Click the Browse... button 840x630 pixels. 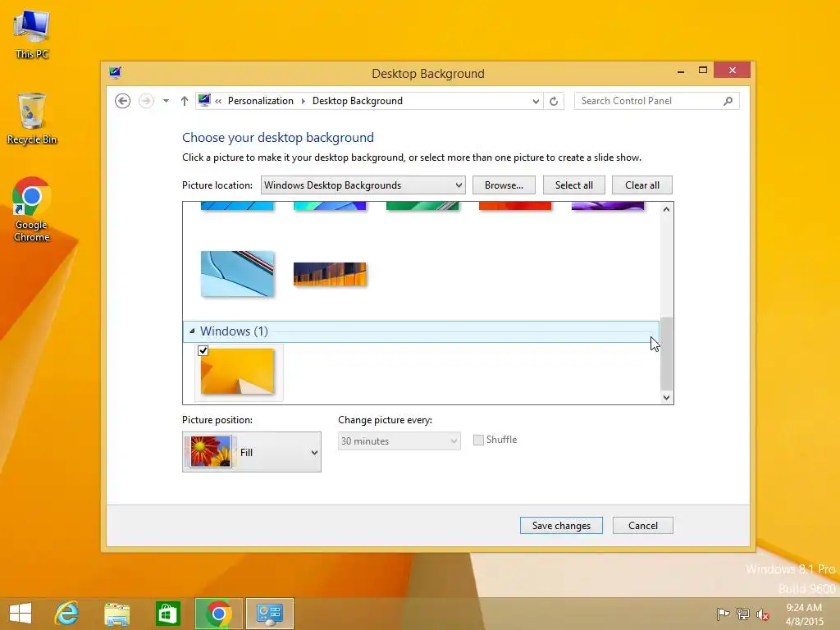coord(504,185)
